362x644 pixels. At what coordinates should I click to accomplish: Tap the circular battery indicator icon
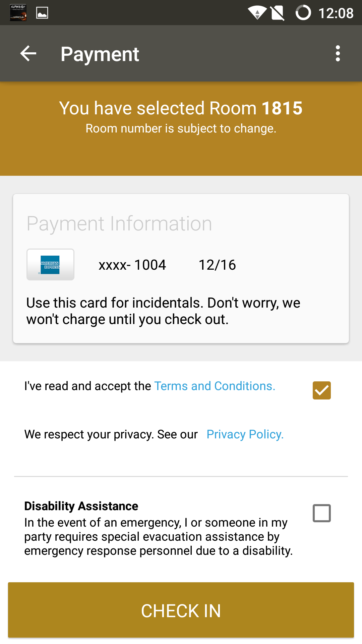[x=303, y=13]
